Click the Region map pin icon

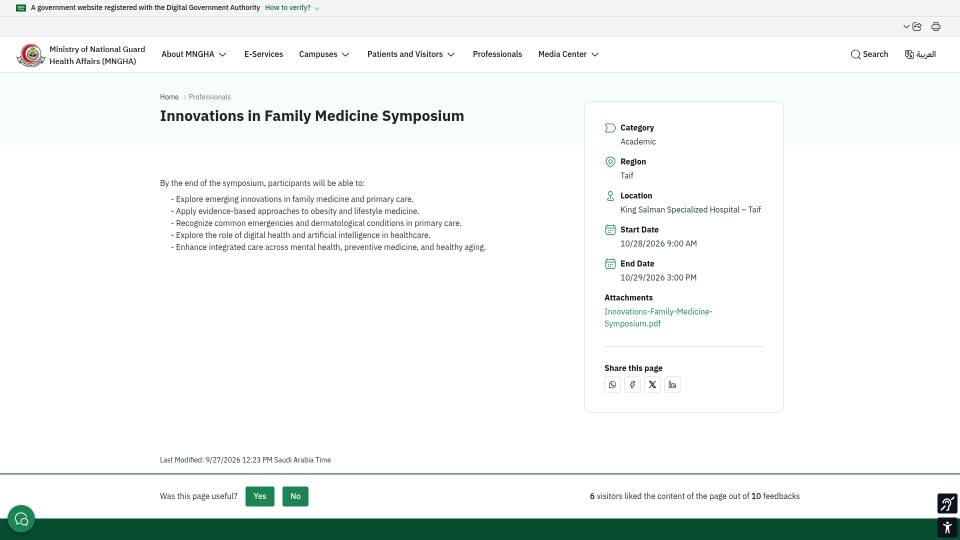click(x=610, y=162)
